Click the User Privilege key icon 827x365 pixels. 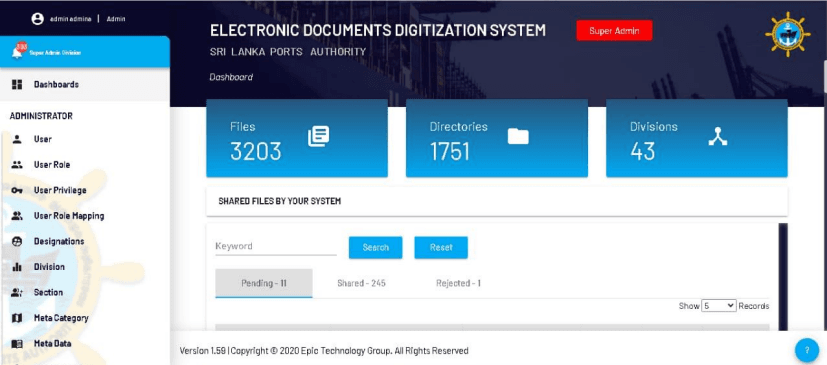[17, 190]
